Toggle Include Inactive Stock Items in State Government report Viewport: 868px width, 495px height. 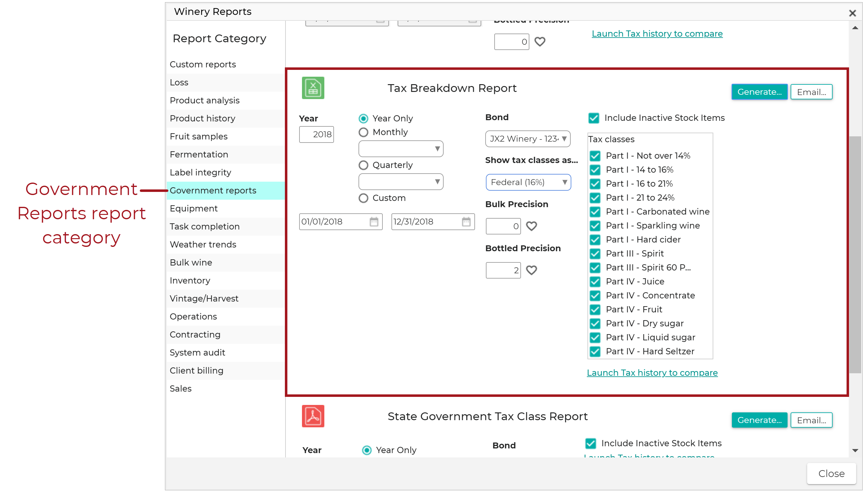point(591,444)
